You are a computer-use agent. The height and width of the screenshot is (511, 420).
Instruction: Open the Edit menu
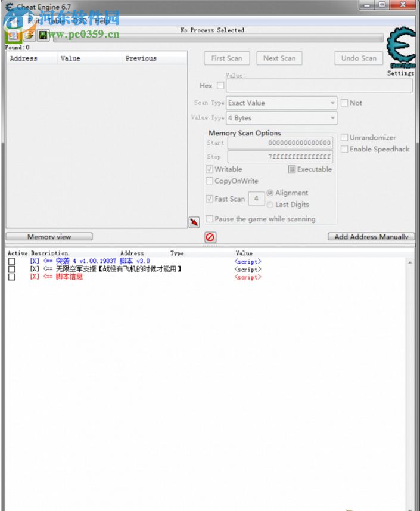pos(33,21)
